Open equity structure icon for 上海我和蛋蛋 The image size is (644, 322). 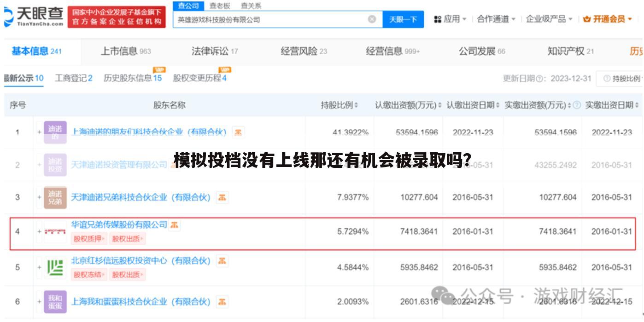tap(222, 302)
